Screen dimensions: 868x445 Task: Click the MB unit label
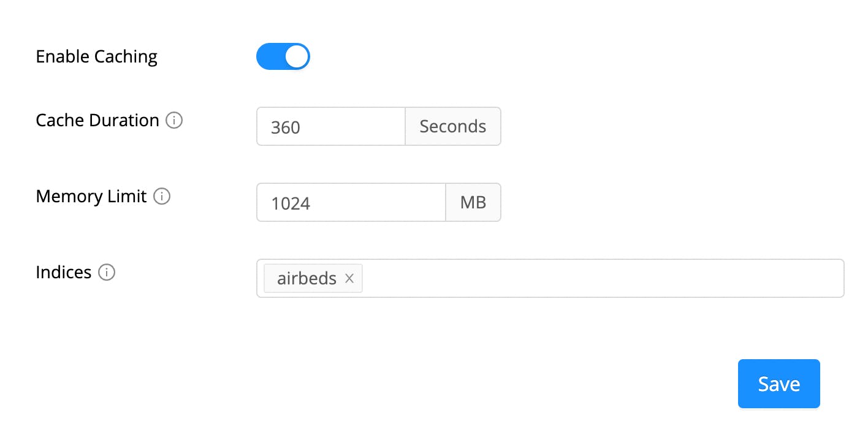473,202
